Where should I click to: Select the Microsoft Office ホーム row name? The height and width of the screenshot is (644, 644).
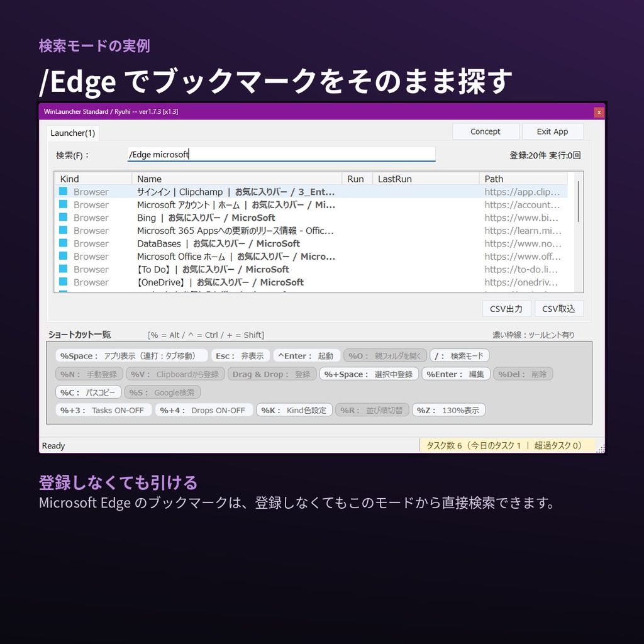coord(236,257)
